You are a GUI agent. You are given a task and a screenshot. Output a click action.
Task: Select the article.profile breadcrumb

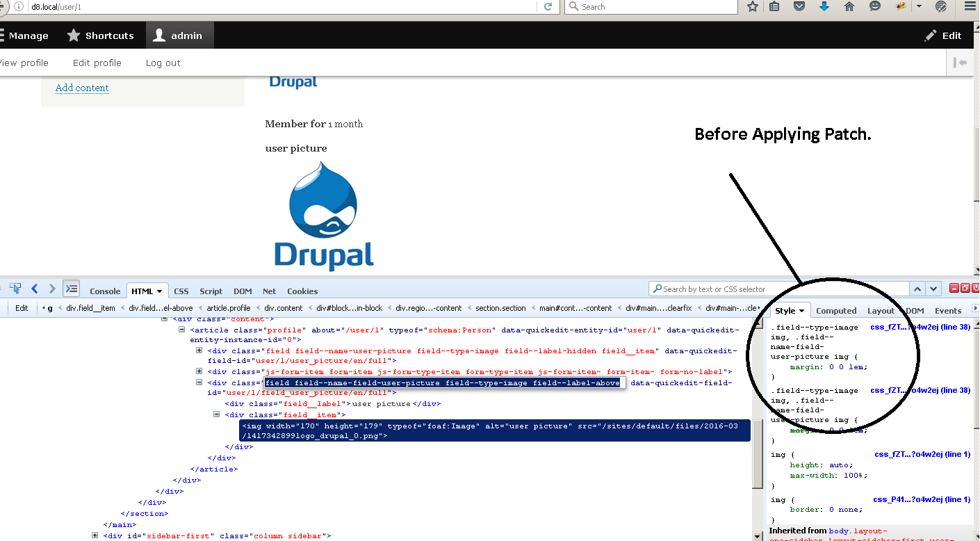(228, 308)
